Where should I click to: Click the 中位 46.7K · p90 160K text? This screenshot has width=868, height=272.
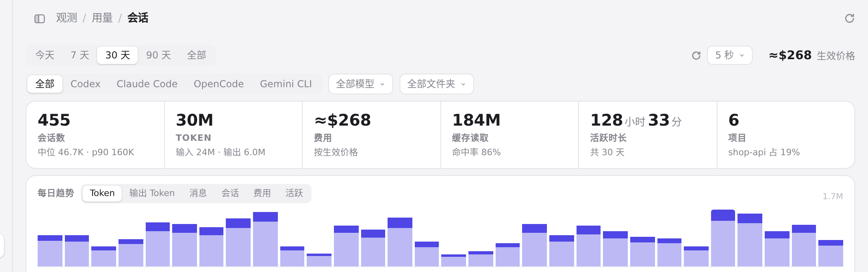(x=86, y=152)
